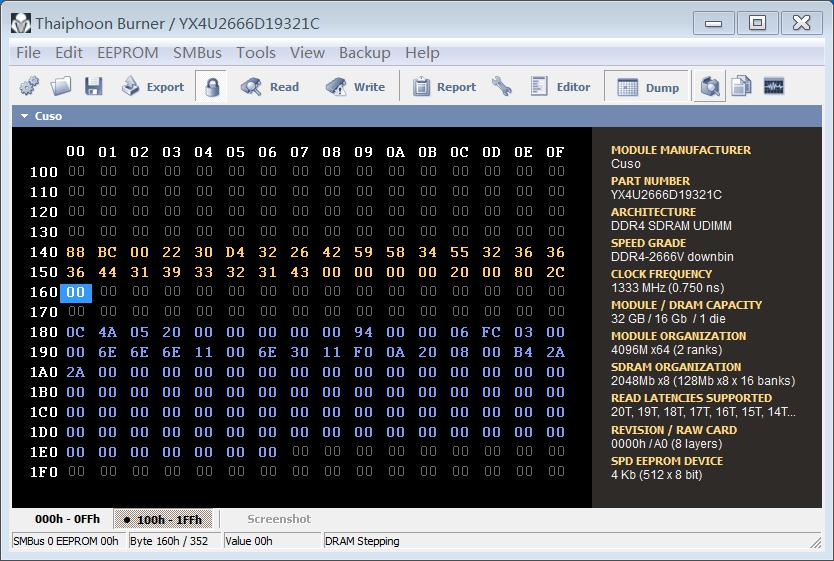Open the SMBus menu
The image size is (834, 561).
coord(197,52)
